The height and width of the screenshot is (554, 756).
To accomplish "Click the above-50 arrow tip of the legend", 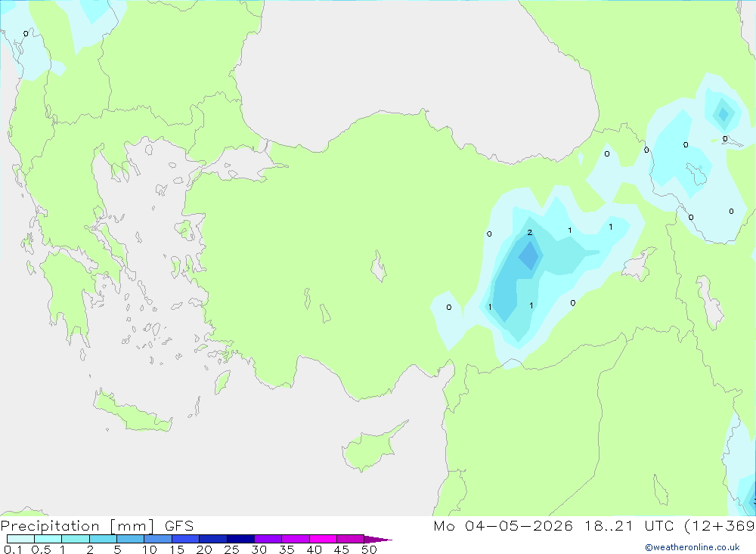I will click(378, 539).
